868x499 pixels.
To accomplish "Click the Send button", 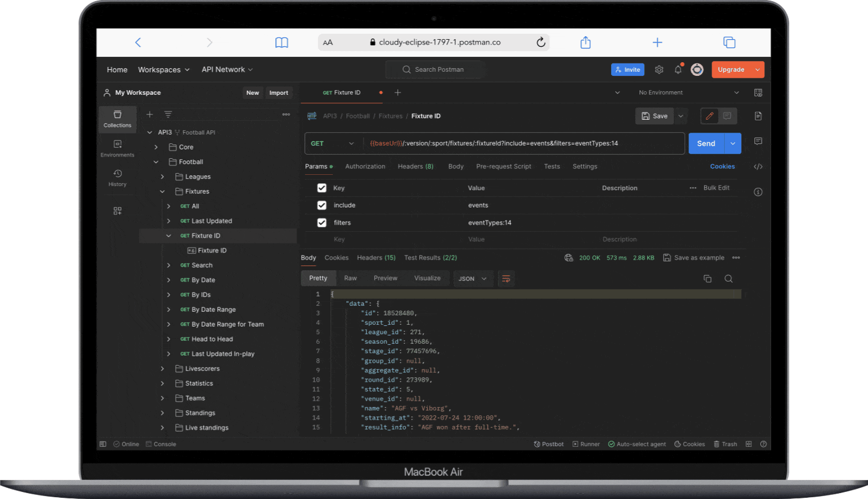I will tap(706, 143).
